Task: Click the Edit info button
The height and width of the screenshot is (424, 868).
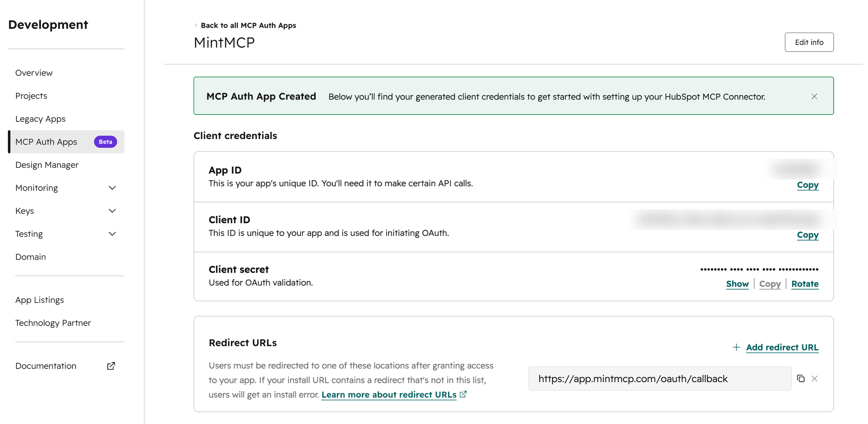Action: 809,42
